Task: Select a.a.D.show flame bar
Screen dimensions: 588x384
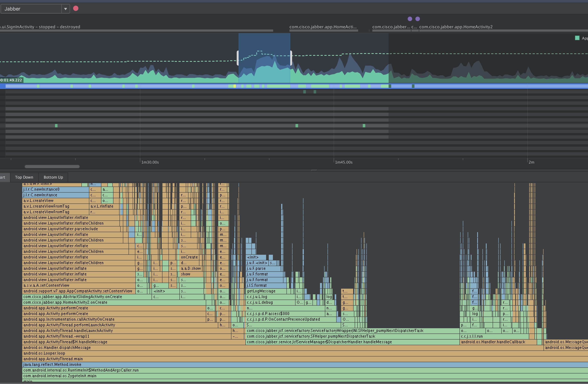Action: click(191, 268)
